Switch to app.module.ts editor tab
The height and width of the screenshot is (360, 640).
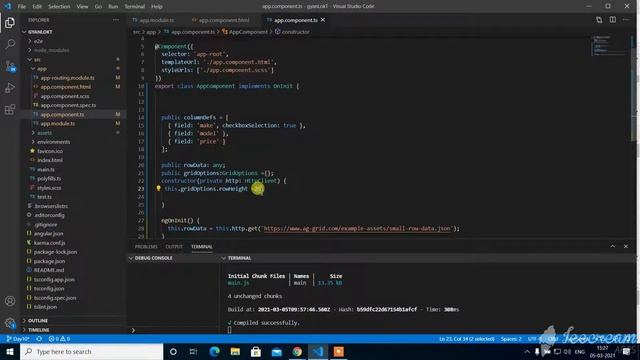(x=157, y=20)
